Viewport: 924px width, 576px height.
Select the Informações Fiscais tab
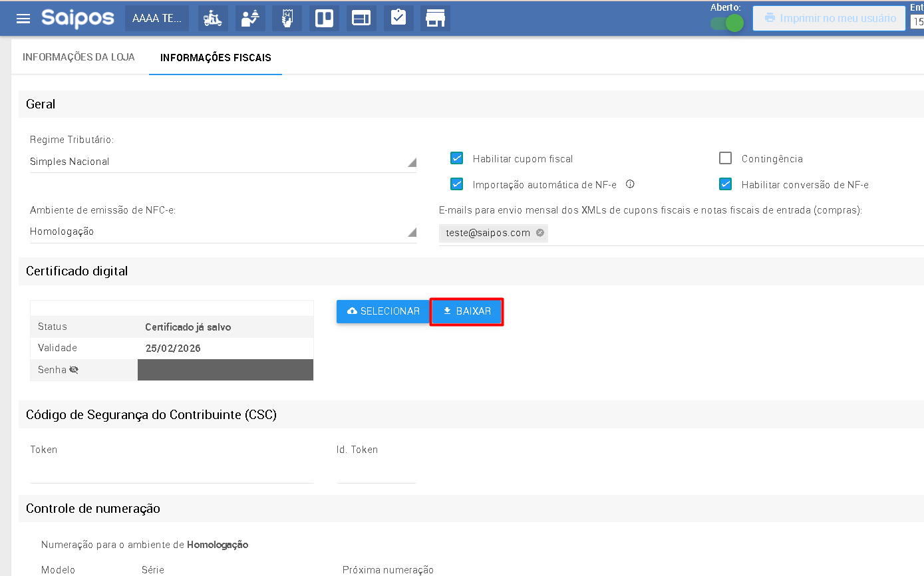coord(216,58)
